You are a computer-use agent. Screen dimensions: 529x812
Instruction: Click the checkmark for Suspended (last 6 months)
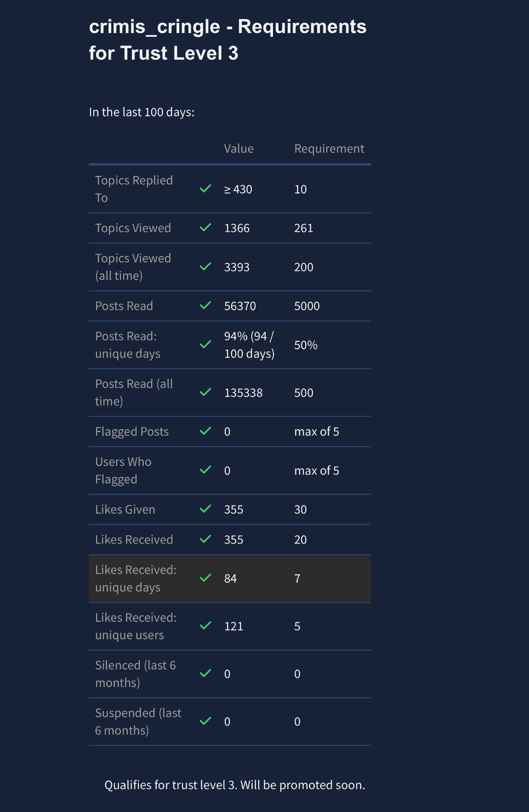205,721
